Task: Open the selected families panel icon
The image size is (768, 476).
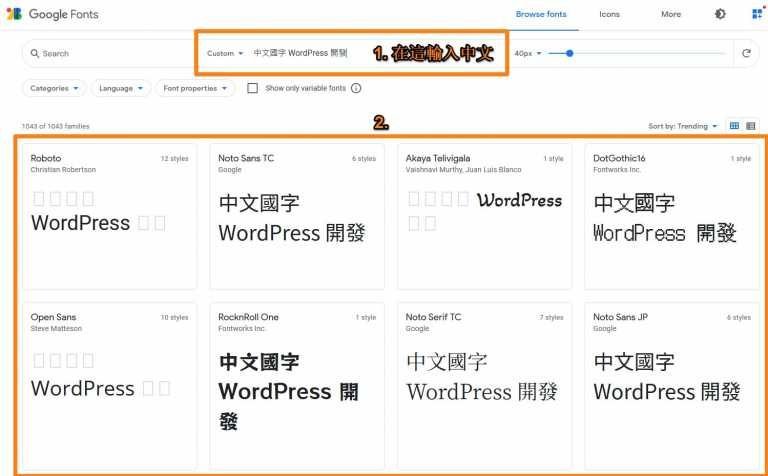Action: (x=757, y=14)
